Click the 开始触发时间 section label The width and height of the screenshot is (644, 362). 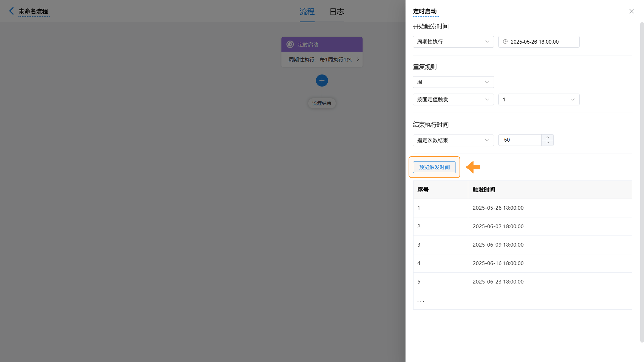[431, 27]
